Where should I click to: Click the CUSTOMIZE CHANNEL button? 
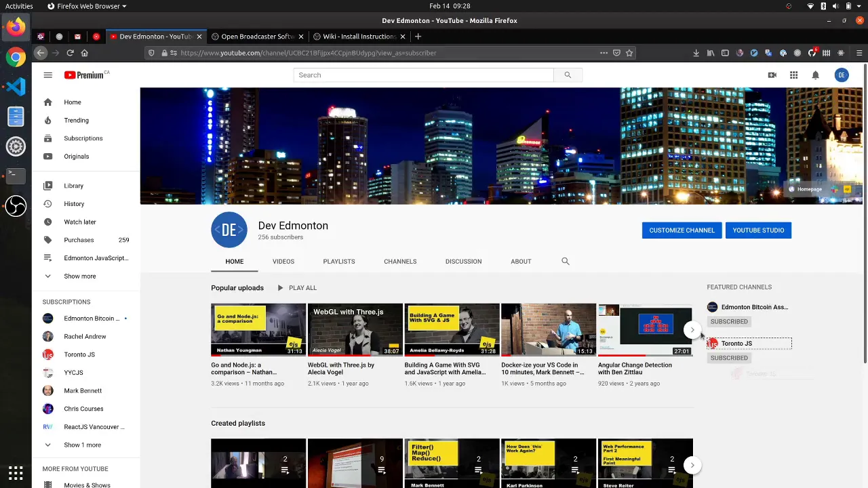(682, 230)
